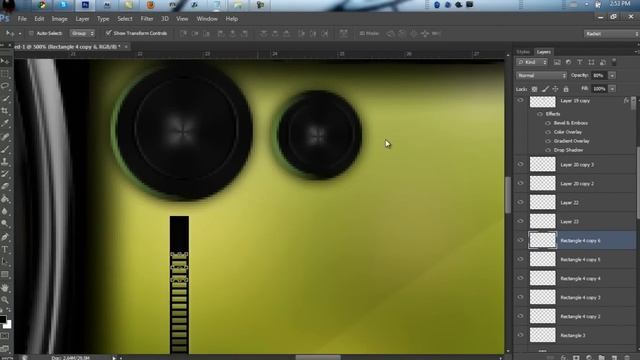The width and height of the screenshot is (640, 360).
Task: Select the Lasso tool
Action: (x=5, y=86)
